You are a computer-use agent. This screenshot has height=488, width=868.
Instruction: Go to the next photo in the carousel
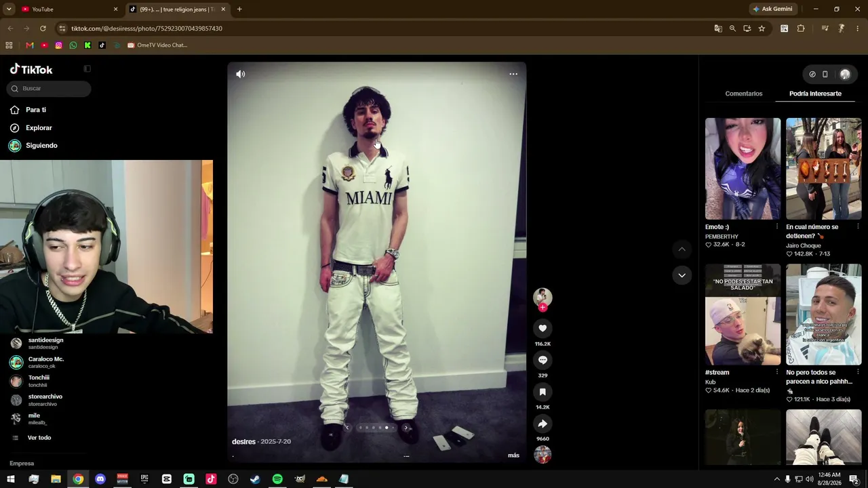(x=406, y=428)
